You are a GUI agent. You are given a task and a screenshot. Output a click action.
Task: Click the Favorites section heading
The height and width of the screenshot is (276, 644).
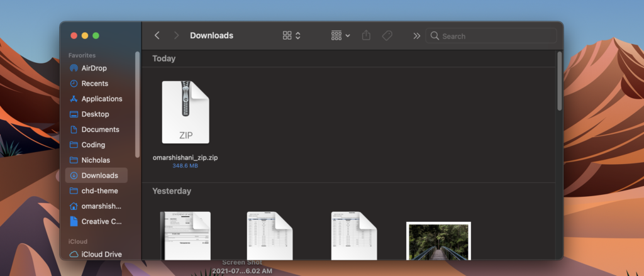click(x=82, y=55)
